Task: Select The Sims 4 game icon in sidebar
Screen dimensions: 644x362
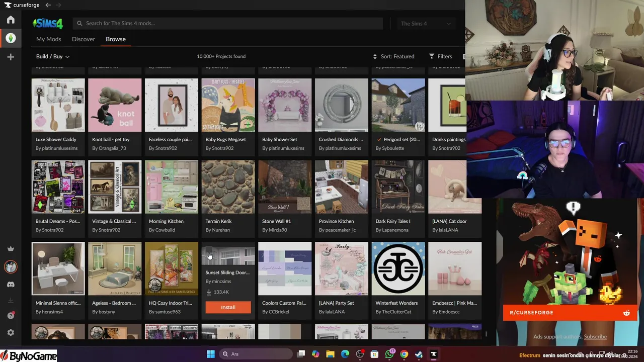Action: [11, 38]
